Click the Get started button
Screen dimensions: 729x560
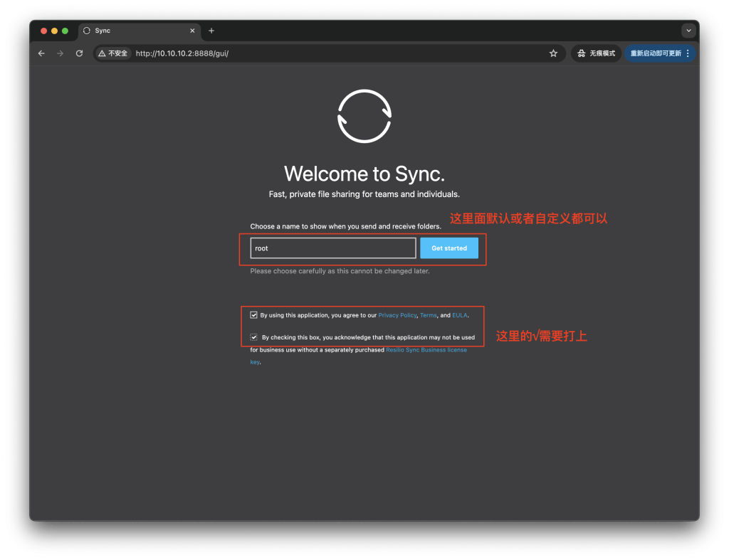(x=449, y=248)
